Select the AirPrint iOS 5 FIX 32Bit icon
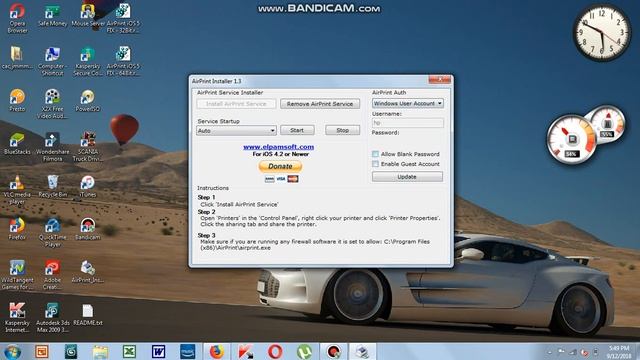This screenshot has width=640, height=360. [123, 18]
